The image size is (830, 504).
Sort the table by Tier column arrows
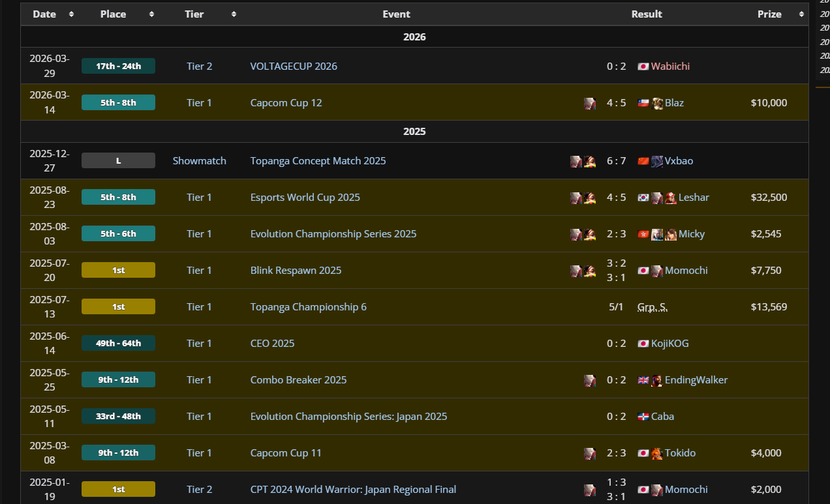point(234,14)
